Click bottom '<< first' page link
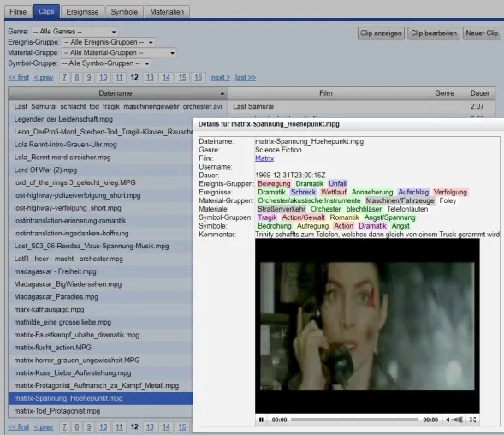The width and height of the screenshot is (504, 435). (x=18, y=427)
